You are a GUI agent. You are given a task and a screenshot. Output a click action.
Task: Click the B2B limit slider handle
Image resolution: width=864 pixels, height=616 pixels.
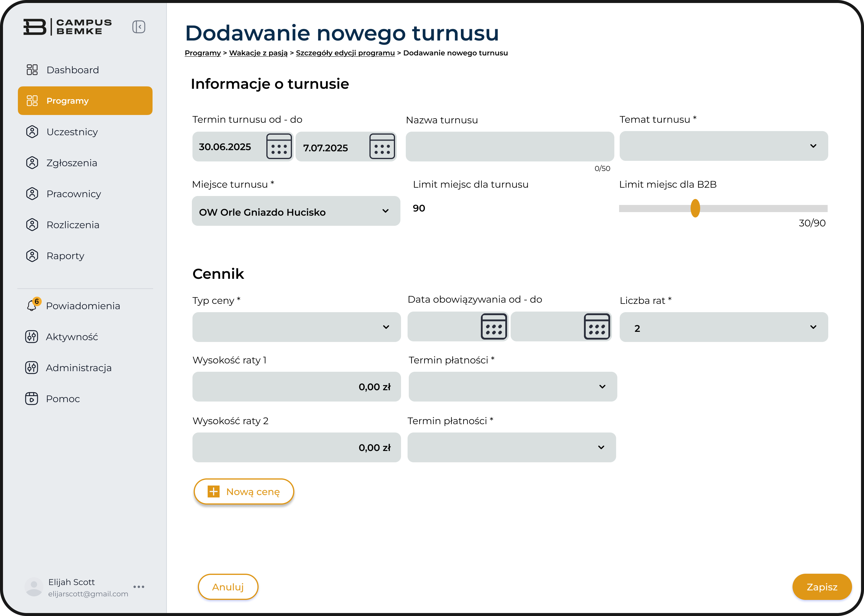[x=695, y=208]
